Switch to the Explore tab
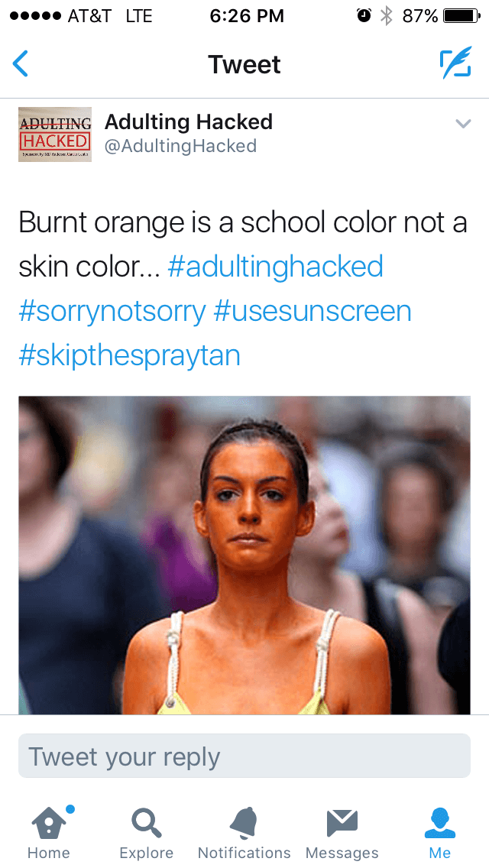 [x=146, y=833]
